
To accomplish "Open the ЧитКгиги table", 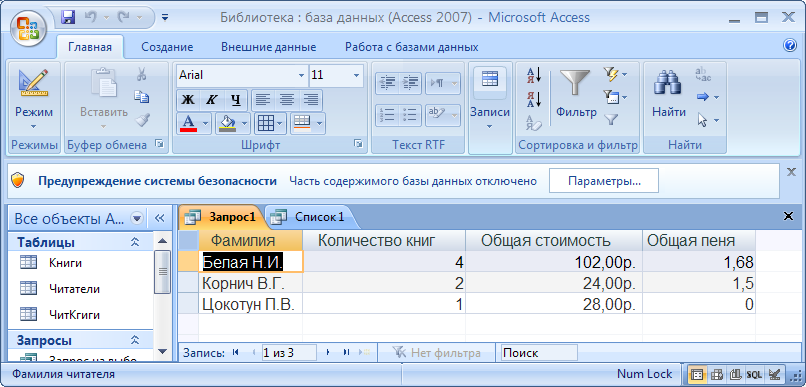I will (74, 315).
